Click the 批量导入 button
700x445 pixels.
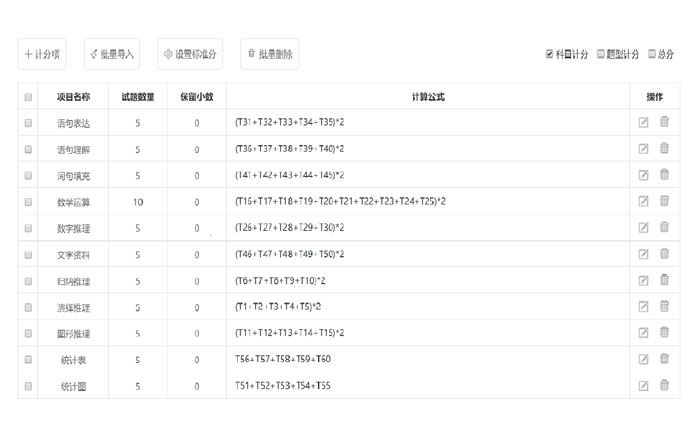111,54
